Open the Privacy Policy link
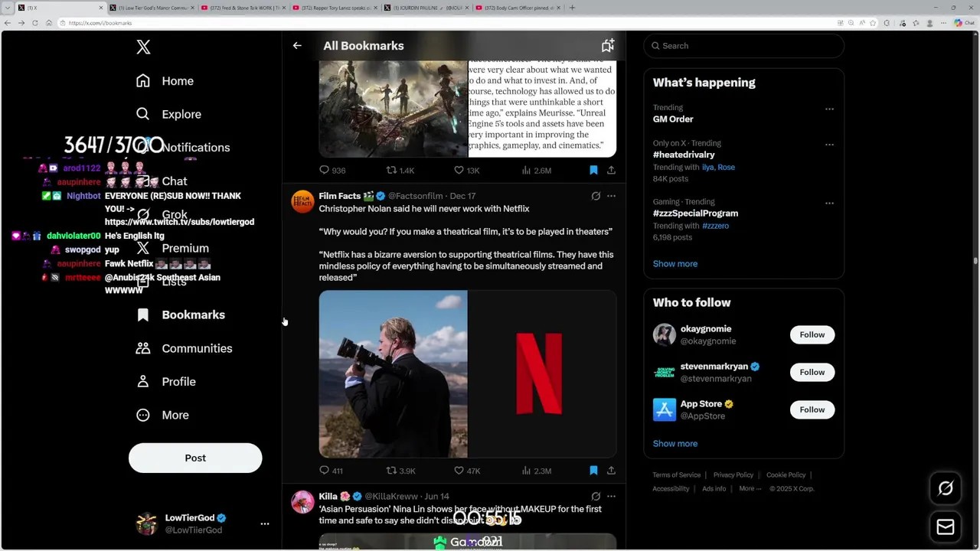980x551 pixels. [x=733, y=475]
